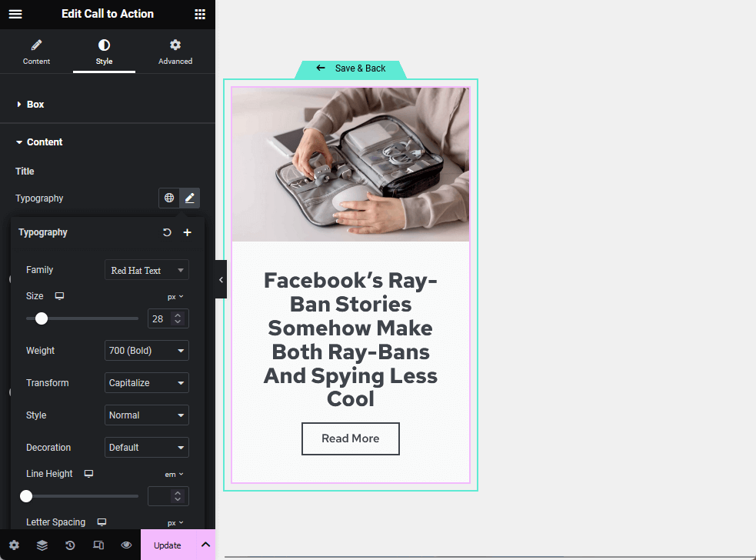Toggle Size responsive device icon
The height and width of the screenshot is (560, 756).
[59, 295]
